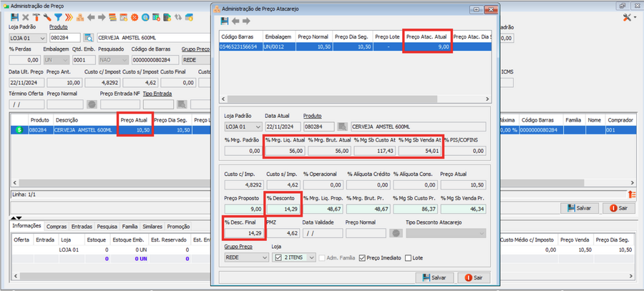
Task: Toggle the 2 ITENS checkbox
Action: pyautogui.click(x=278, y=257)
